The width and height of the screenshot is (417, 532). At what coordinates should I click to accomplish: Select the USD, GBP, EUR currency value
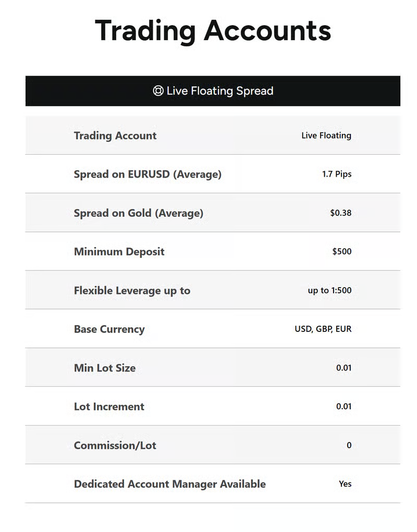[323, 329]
